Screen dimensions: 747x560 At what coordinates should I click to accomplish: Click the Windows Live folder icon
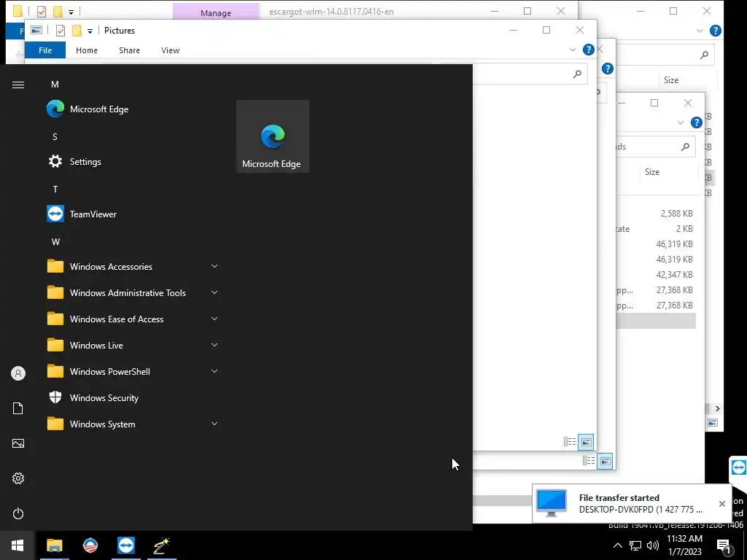coord(55,345)
